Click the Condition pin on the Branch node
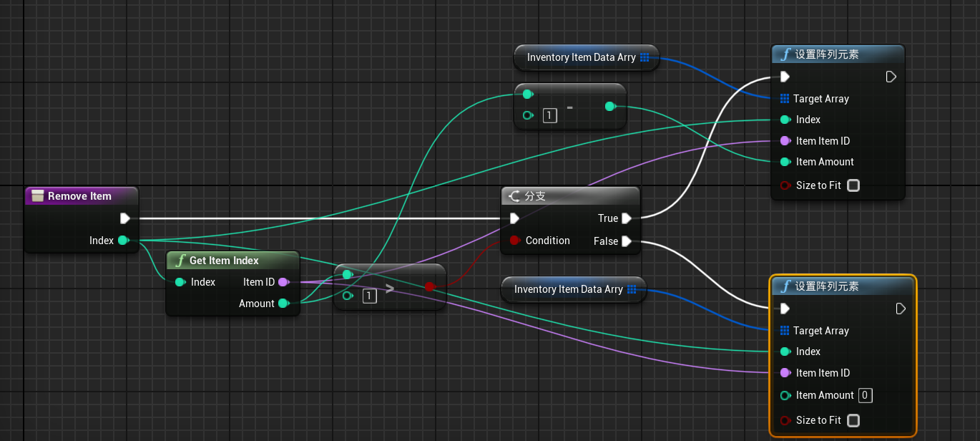Screen dimensions: 980x441 click(x=514, y=241)
